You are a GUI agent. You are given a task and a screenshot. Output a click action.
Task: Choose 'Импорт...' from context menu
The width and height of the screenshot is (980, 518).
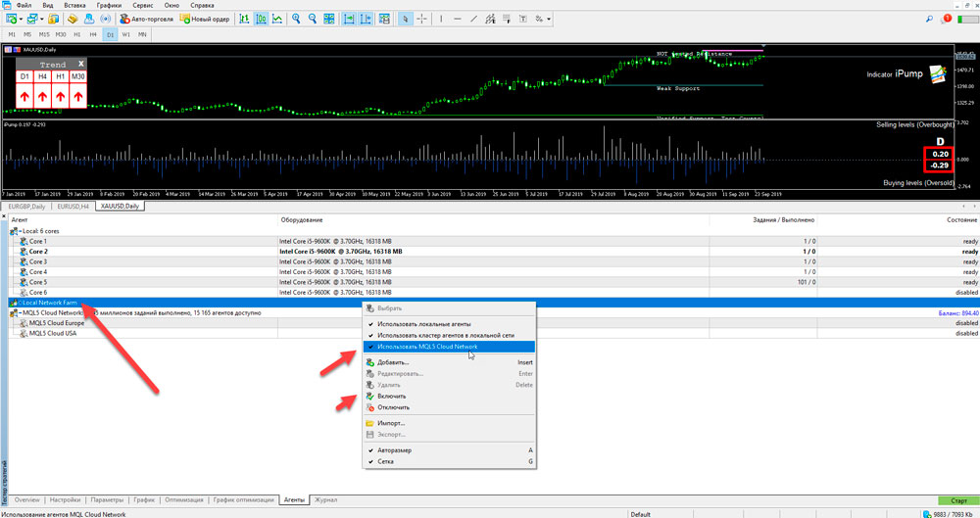[449, 424]
